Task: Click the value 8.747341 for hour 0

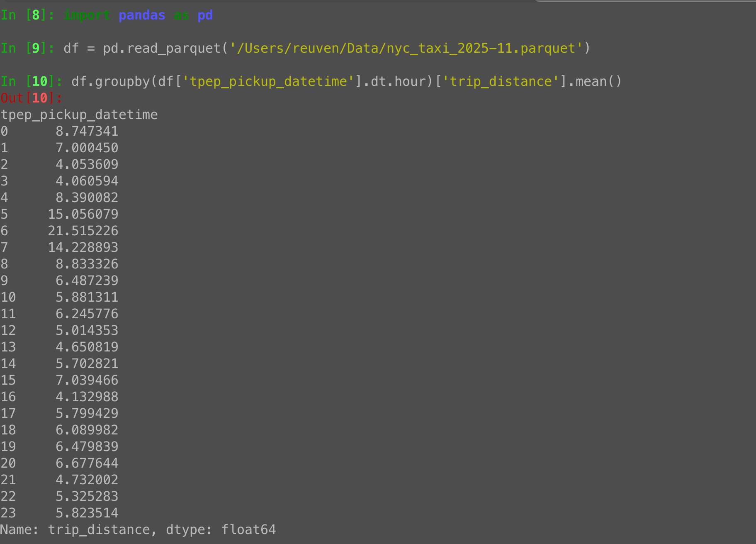Action: [87, 132]
